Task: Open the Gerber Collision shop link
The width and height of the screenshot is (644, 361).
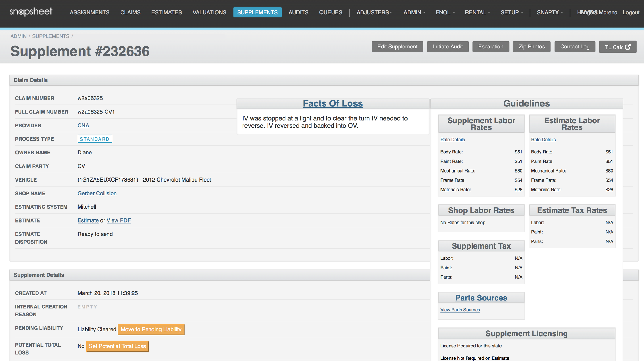Action: click(x=97, y=193)
